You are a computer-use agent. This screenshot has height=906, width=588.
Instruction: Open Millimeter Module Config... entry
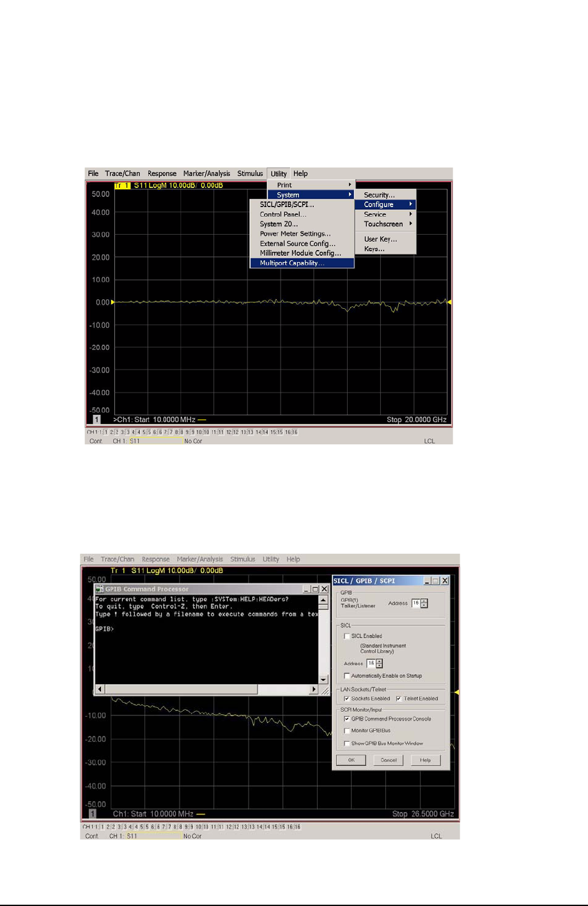point(302,253)
